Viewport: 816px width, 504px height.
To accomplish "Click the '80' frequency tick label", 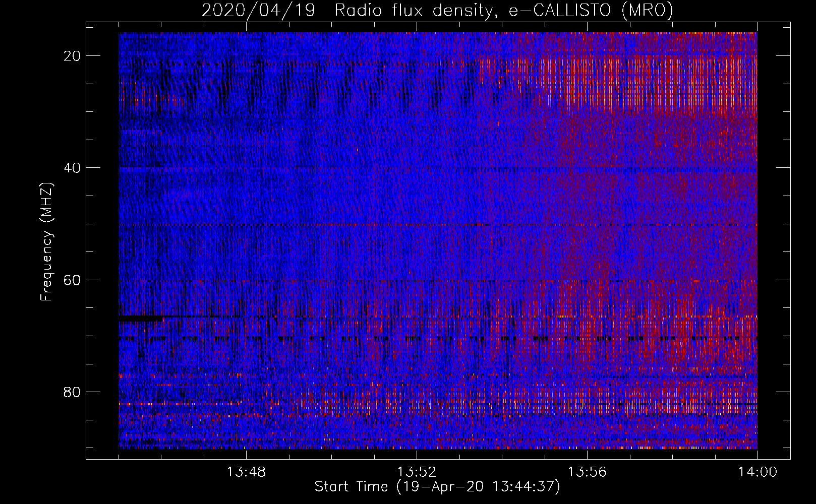I will point(73,392).
